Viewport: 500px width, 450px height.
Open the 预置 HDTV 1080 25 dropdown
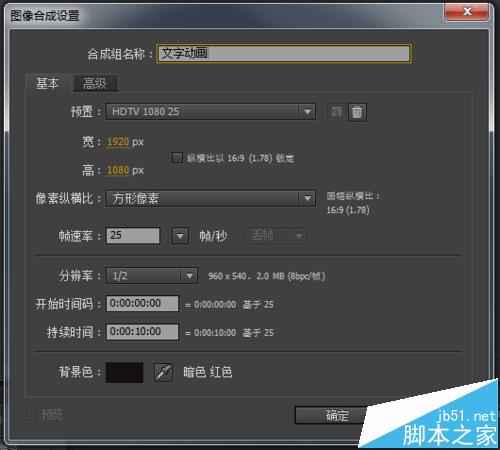click(x=211, y=111)
